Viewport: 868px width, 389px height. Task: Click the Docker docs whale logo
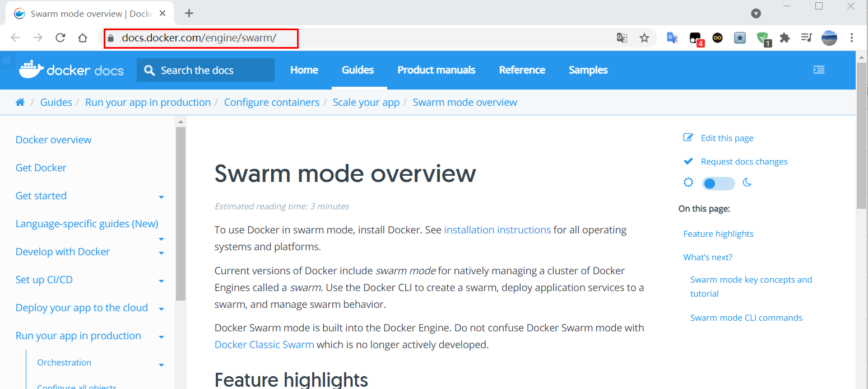coord(71,69)
